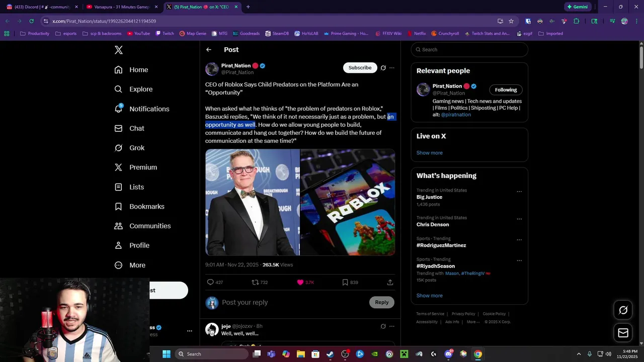The width and height of the screenshot is (644, 362).
Task: Open Discord from the taskbar
Action: (x=448, y=354)
